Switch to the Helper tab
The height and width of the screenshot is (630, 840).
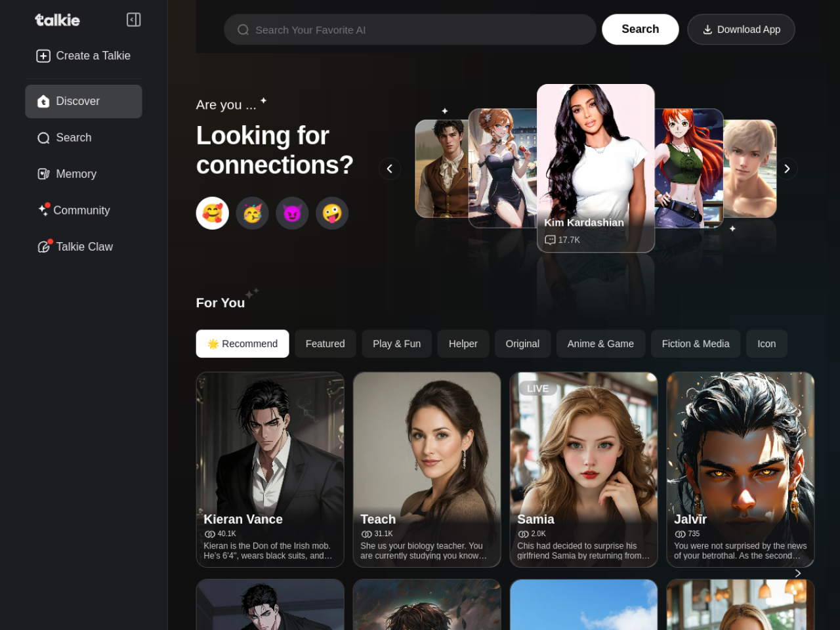(x=463, y=344)
